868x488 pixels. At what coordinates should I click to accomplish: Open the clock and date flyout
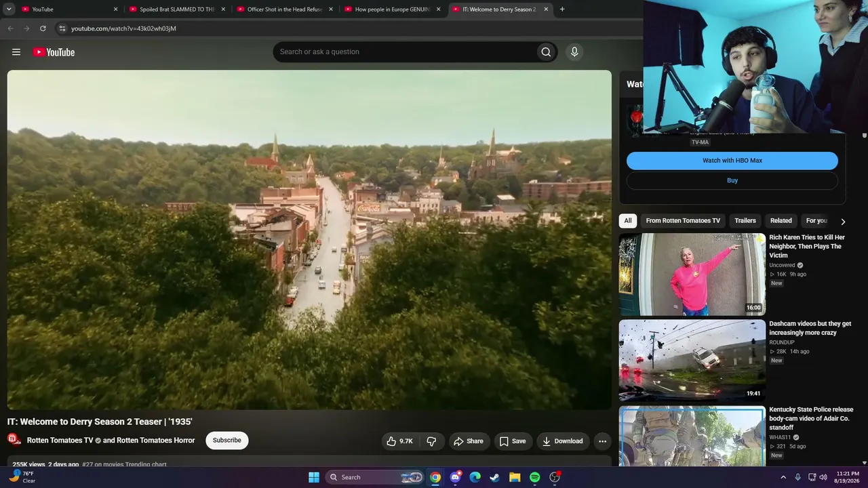pos(848,477)
